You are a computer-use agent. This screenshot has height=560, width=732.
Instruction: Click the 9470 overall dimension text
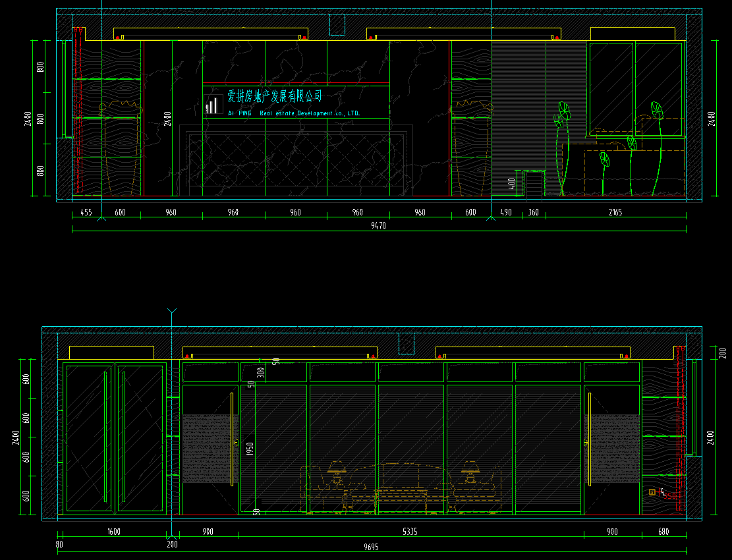point(378,225)
